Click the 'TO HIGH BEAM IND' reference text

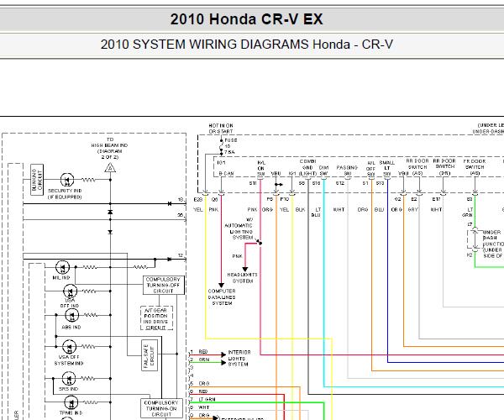[x=109, y=148]
